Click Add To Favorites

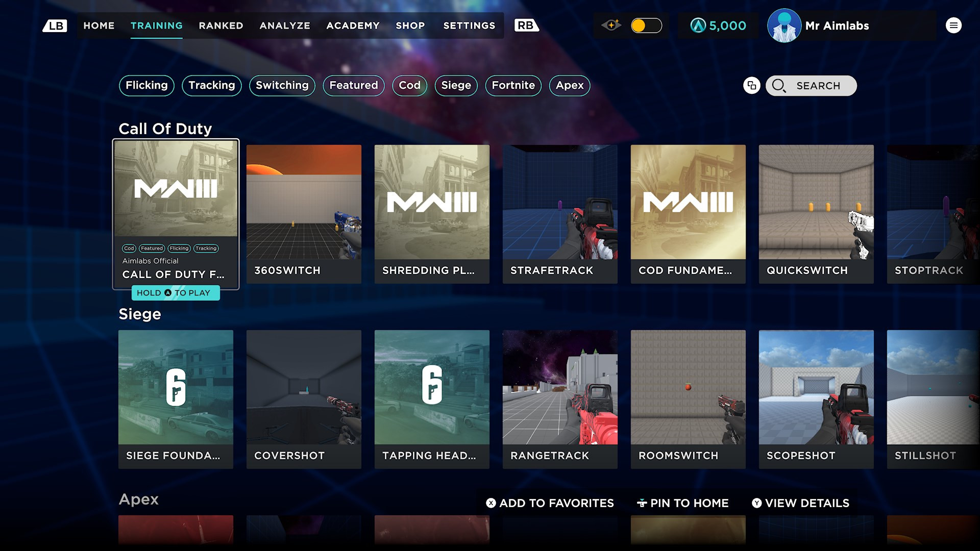click(556, 503)
